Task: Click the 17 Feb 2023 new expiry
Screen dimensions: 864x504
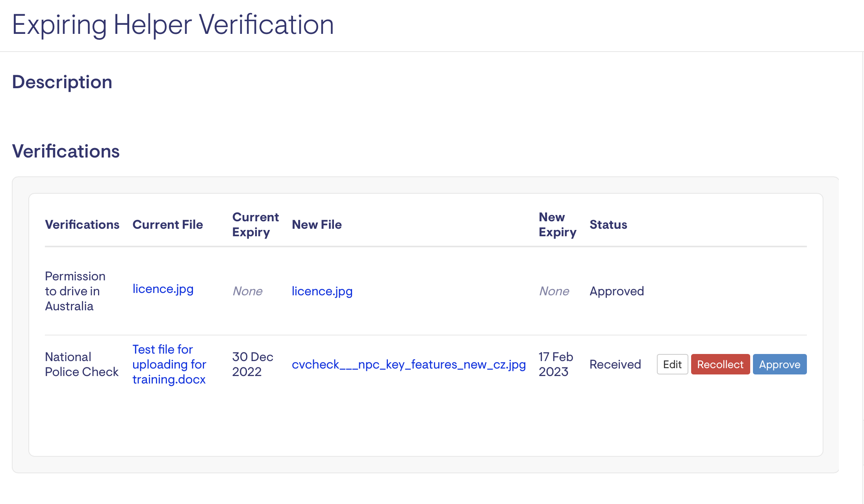Action: pos(555,364)
